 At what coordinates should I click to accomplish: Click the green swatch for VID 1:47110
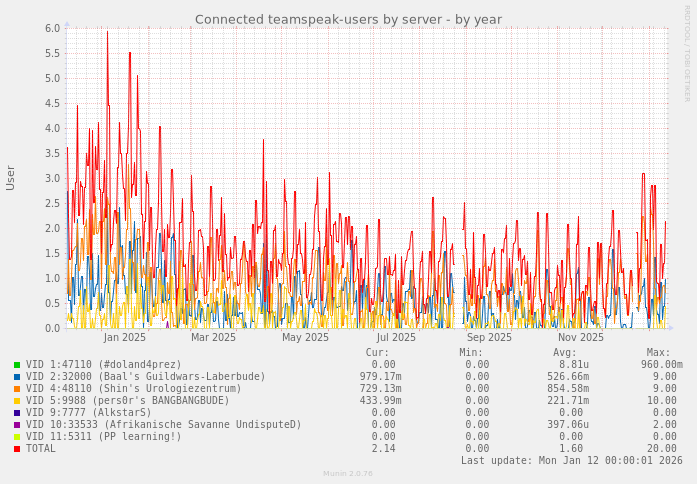17,365
